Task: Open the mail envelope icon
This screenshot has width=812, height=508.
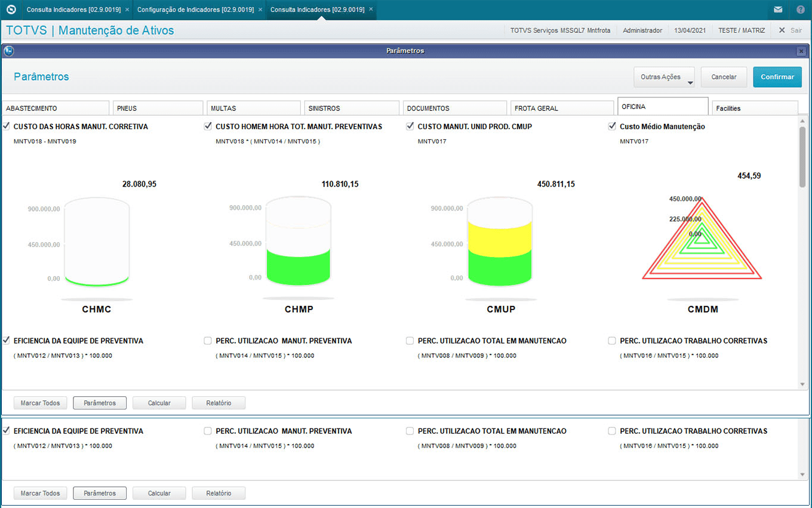Action: 778,10
